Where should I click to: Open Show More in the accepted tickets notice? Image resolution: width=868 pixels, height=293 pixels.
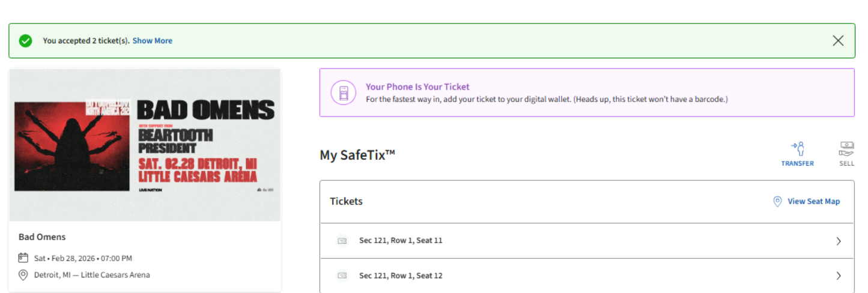pyautogui.click(x=153, y=41)
